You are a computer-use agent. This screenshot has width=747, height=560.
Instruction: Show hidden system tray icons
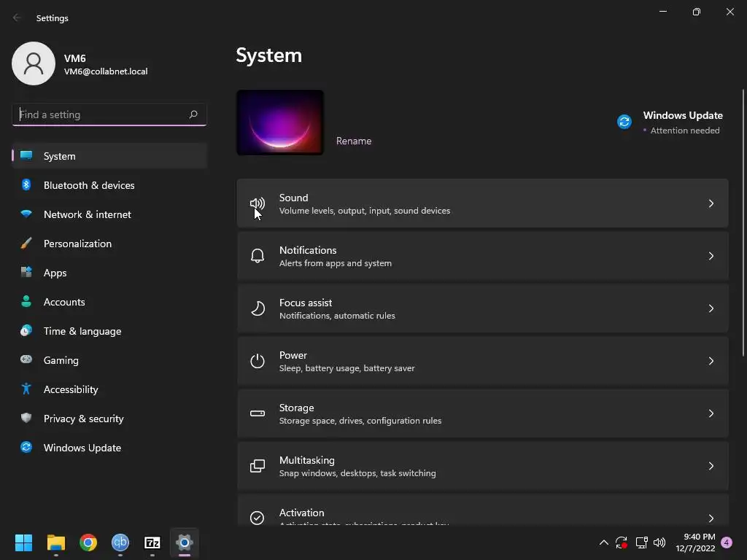tap(603, 542)
